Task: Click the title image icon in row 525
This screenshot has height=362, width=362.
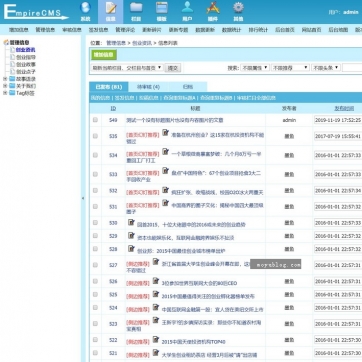Action: click(156, 294)
